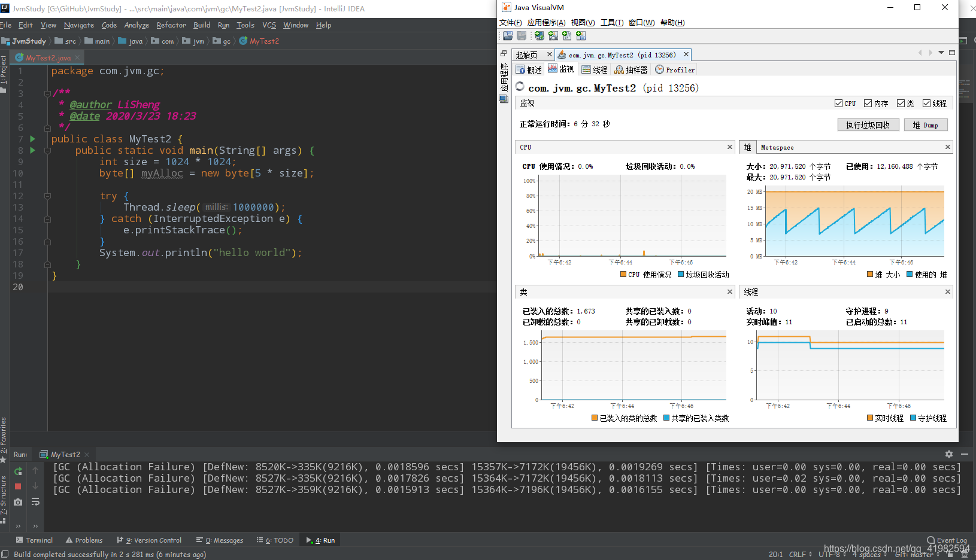Viewport: 976px width, 560px height.
Task: Open the tab list dropdown arrow in VisualVM
Action: coord(941,53)
